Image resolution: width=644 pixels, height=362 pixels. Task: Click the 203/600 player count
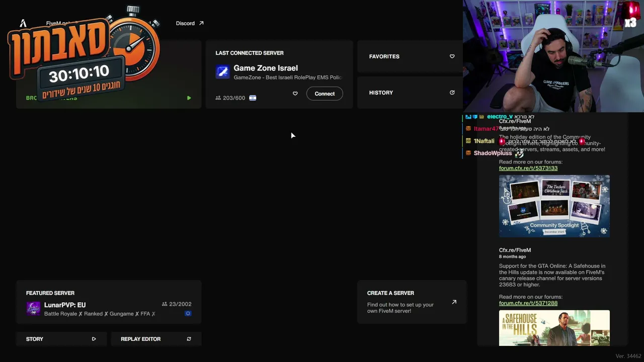tap(230, 98)
